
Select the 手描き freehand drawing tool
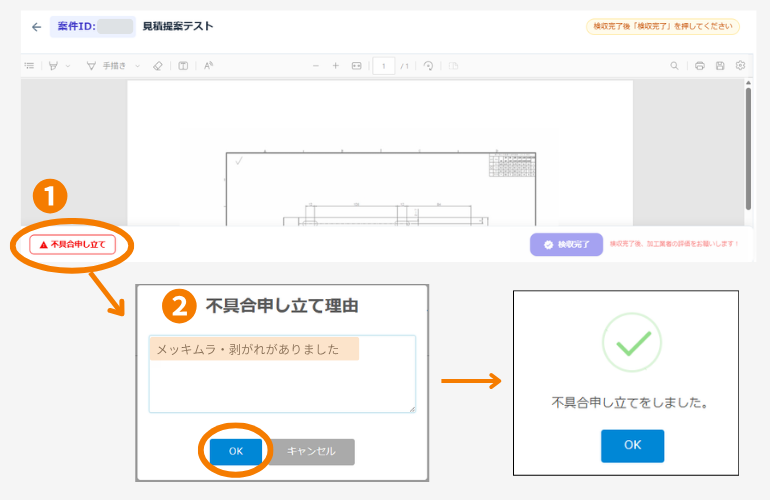(x=106, y=65)
